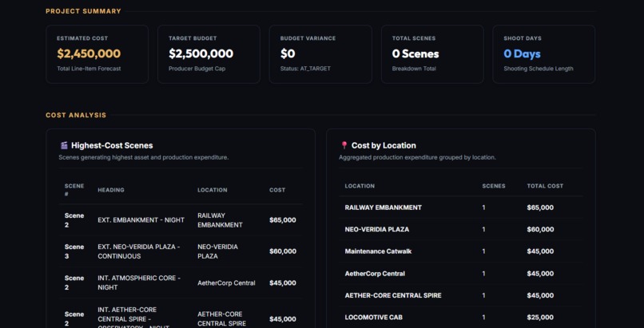This screenshot has width=644, height=328.
Task: Click the 'Maintenance Catwalk' location row
Action: [378, 251]
